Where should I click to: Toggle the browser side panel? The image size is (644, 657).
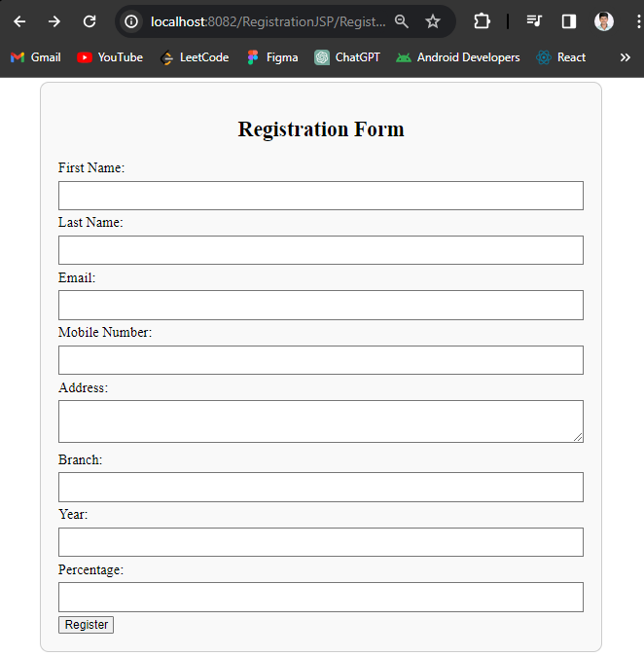click(569, 21)
